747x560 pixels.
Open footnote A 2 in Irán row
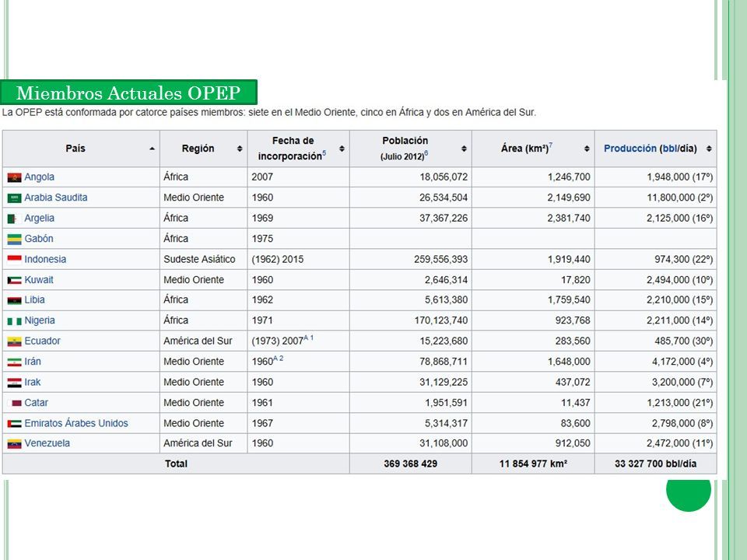(279, 358)
